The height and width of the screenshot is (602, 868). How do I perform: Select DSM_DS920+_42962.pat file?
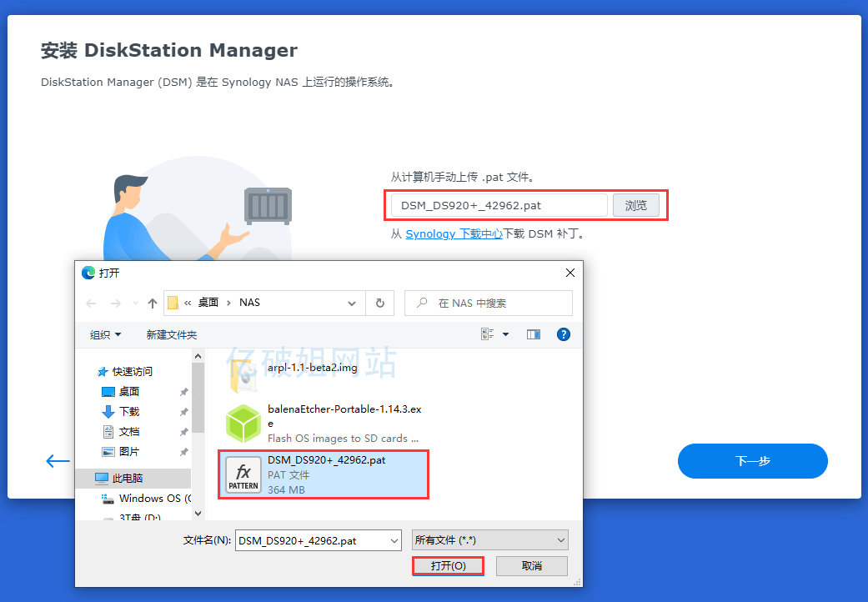click(x=324, y=474)
